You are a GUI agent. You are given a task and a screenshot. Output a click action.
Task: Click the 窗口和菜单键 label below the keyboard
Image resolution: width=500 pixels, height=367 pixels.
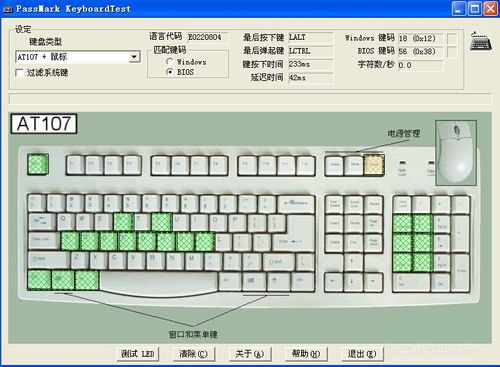193,334
